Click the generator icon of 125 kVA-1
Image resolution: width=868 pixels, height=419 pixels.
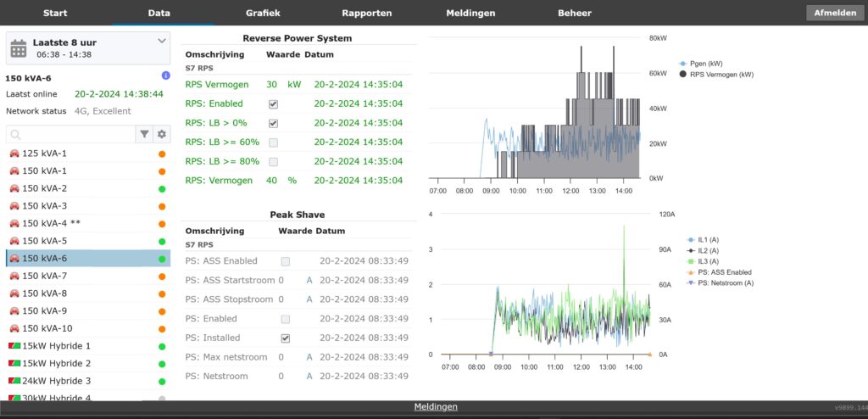tap(14, 154)
